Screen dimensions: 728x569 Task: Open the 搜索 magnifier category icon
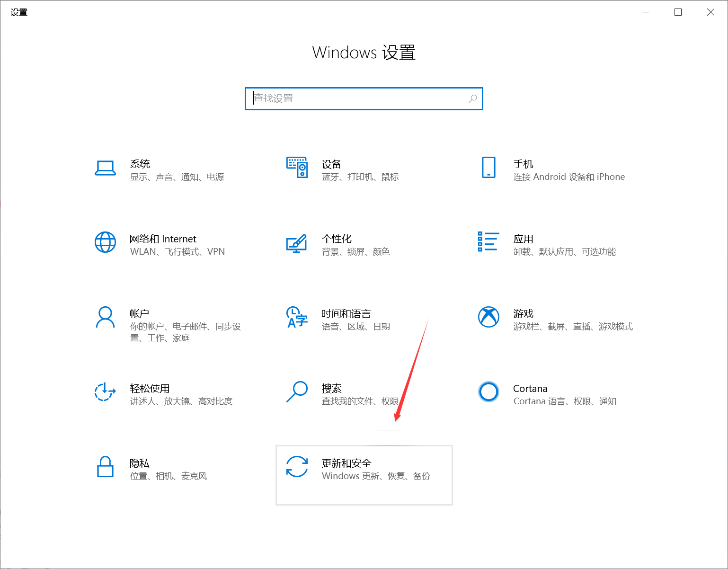click(297, 392)
